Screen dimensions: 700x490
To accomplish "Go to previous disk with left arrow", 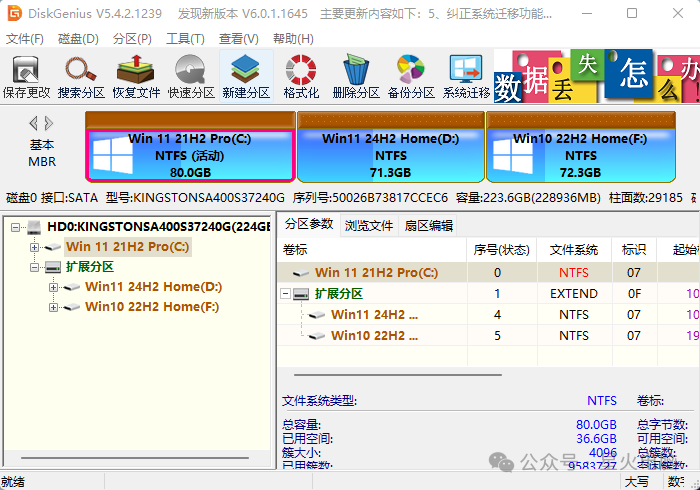I will pyautogui.click(x=33, y=123).
